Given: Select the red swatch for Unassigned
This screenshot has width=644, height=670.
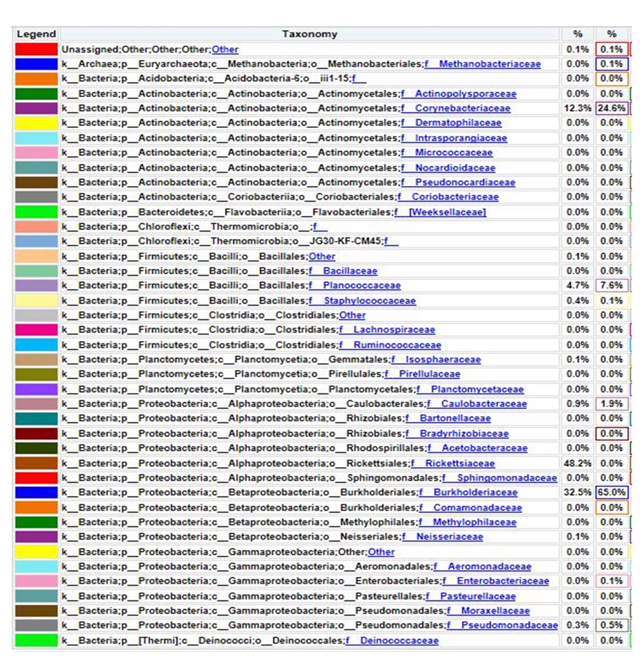Looking at the screenshot, I should pos(36,49).
